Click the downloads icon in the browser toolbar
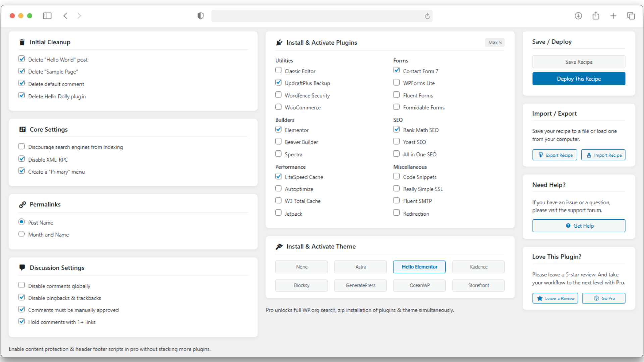Viewport: 644px width, 362px height. 578,16
